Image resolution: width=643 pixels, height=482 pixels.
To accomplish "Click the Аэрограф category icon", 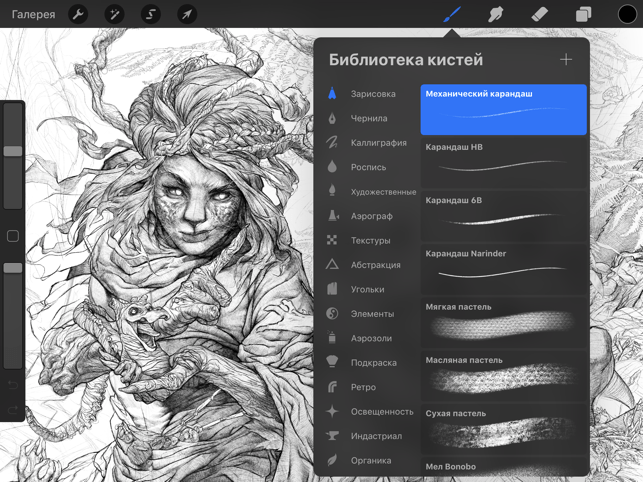I will point(333,216).
